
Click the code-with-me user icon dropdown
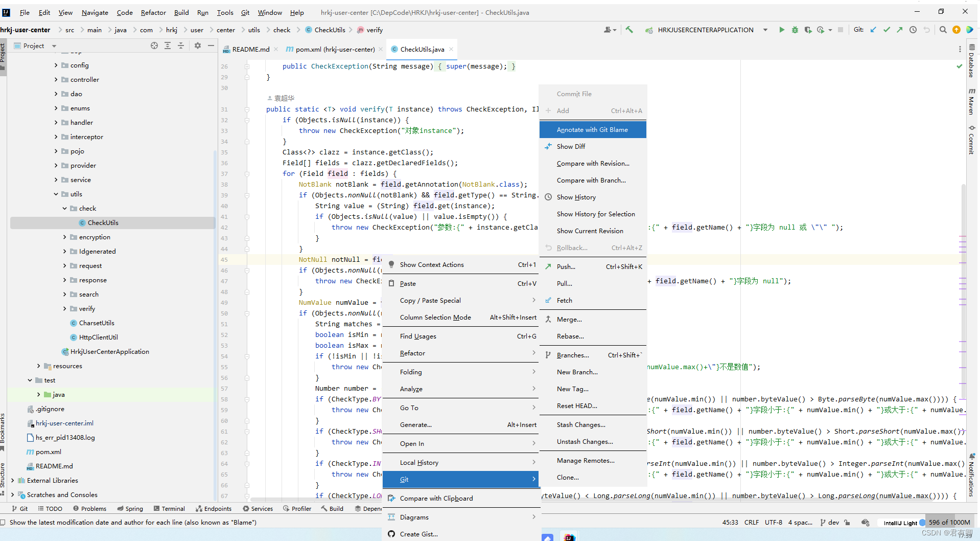pyautogui.click(x=610, y=30)
